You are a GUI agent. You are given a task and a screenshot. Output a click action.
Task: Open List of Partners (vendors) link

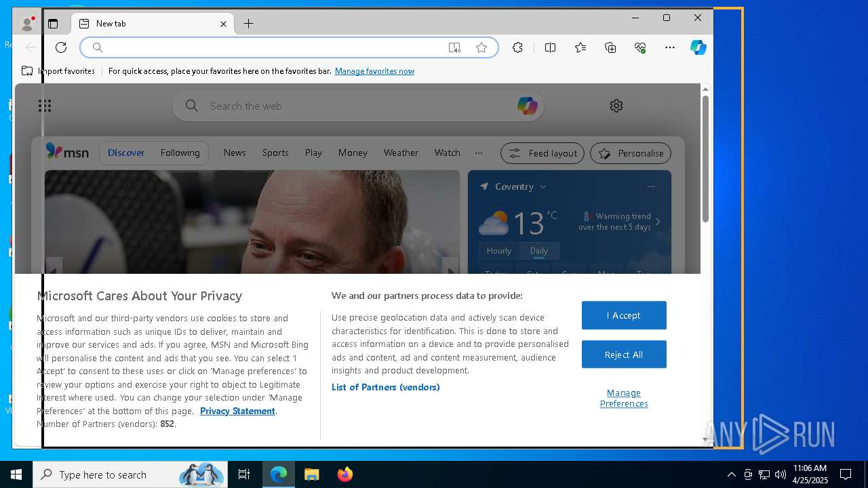(x=385, y=387)
